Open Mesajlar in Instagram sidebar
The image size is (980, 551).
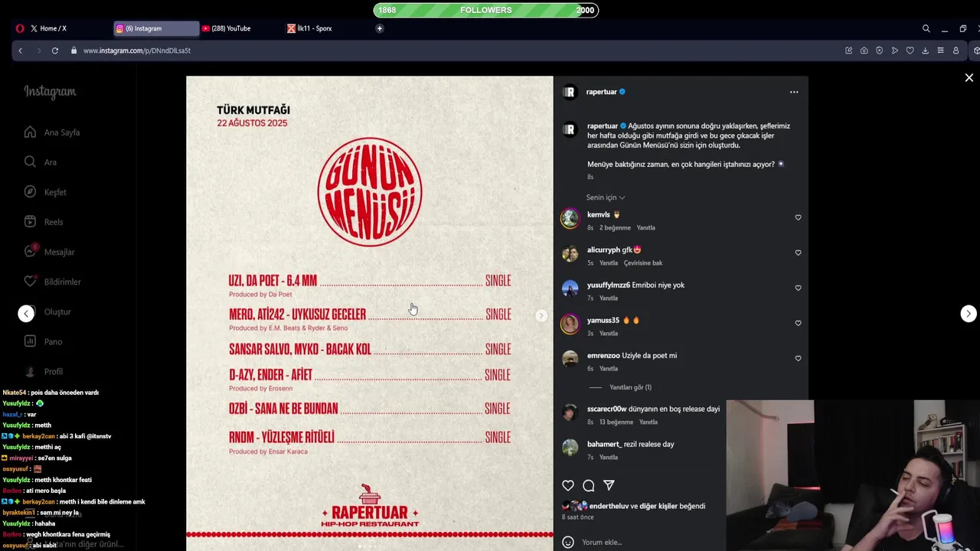[49, 252]
